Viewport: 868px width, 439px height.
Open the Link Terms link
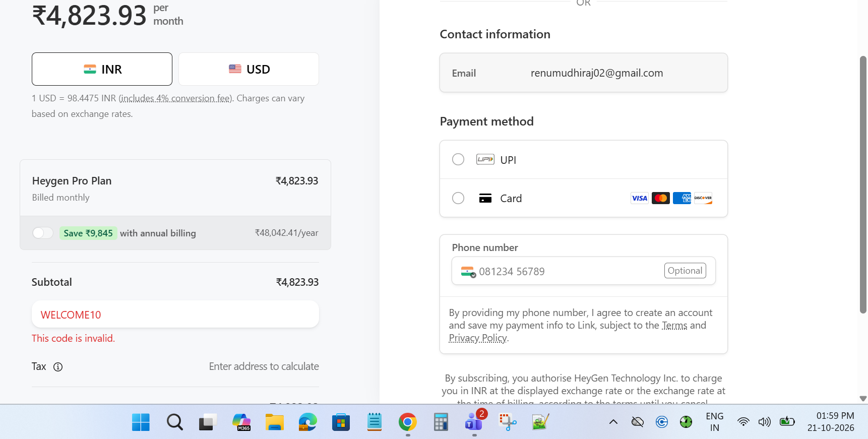pos(674,326)
